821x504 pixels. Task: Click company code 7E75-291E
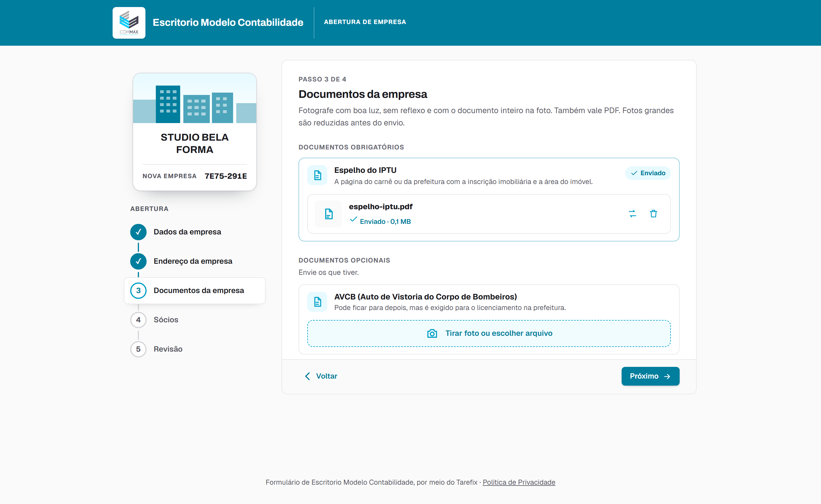(226, 176)
